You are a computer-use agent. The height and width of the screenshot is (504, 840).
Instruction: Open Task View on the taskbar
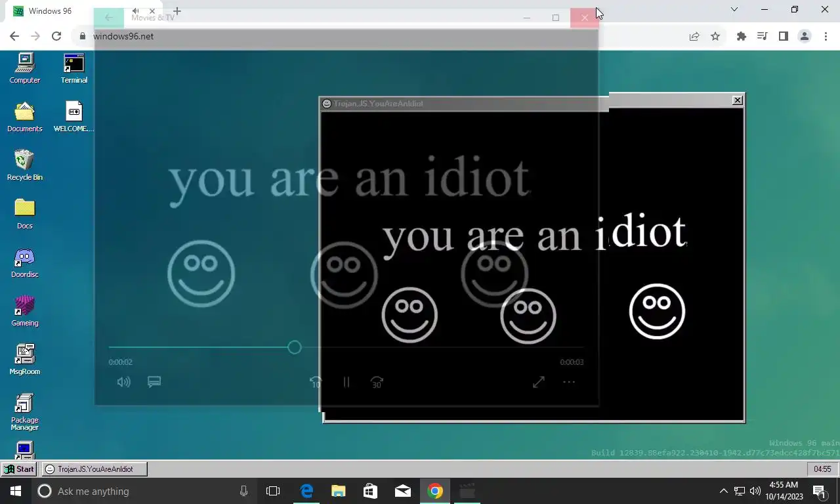point(273,491)
